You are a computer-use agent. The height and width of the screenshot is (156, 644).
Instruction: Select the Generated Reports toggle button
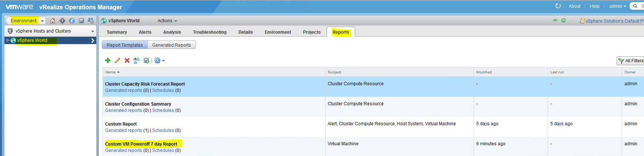coord(171,45)
